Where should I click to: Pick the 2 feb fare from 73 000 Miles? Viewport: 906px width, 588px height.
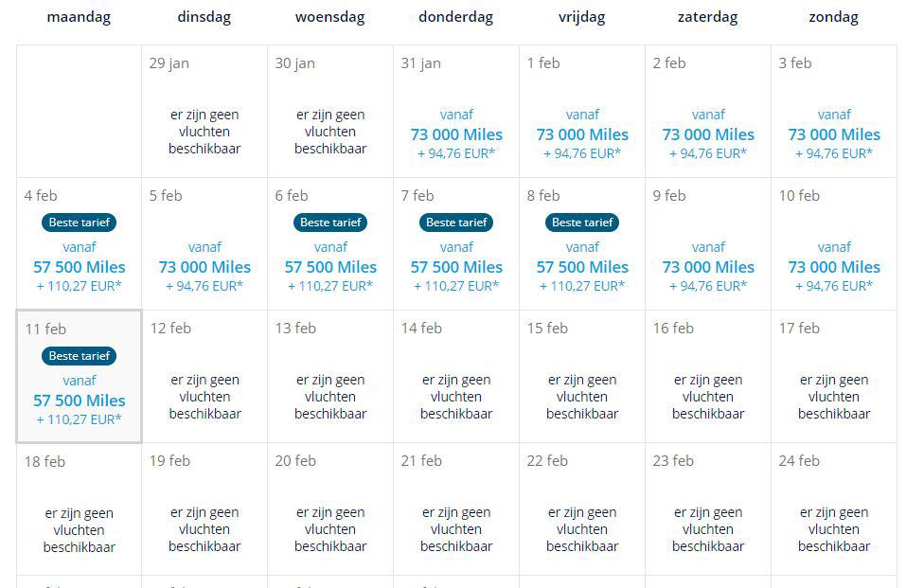point(708,134)
